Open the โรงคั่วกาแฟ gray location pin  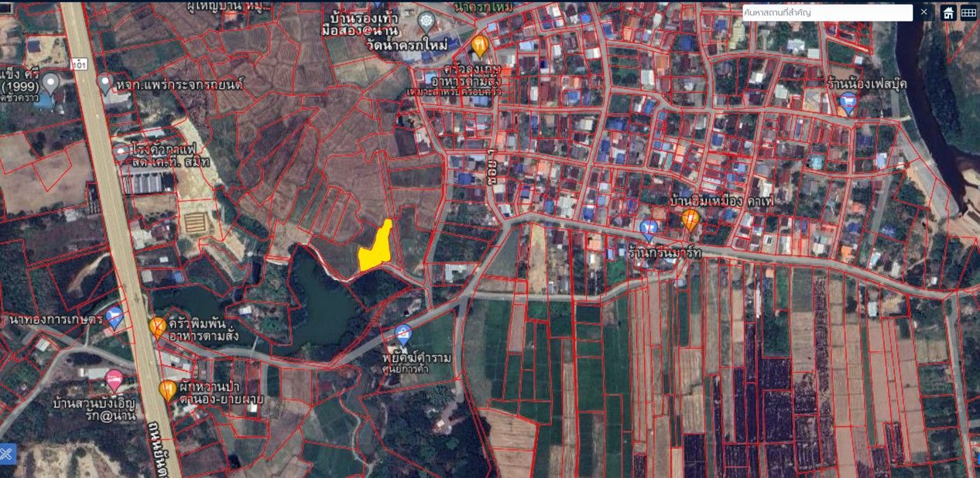pos(120,152)
